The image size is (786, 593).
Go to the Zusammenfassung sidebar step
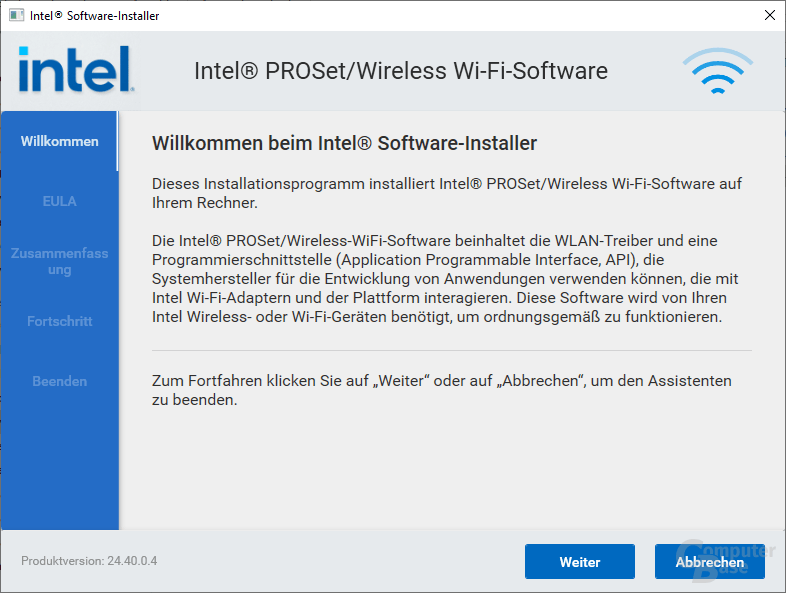point(60,261)
